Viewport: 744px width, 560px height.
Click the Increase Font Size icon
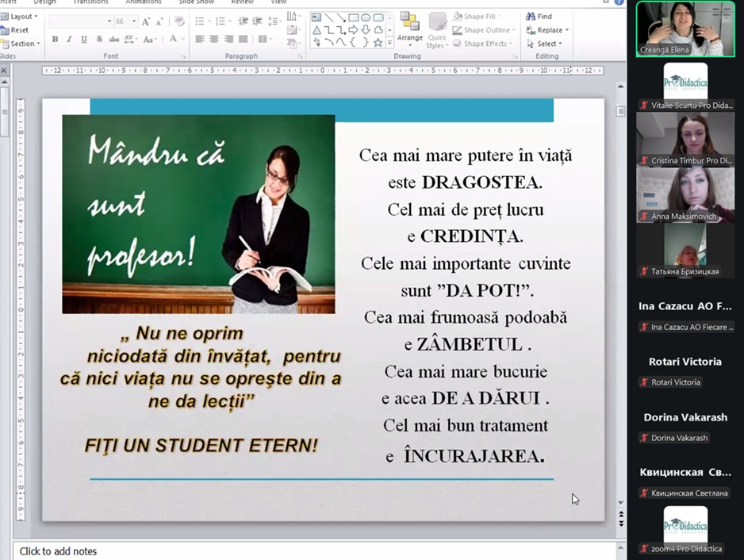pyautogui.click(x=146, y=21)
